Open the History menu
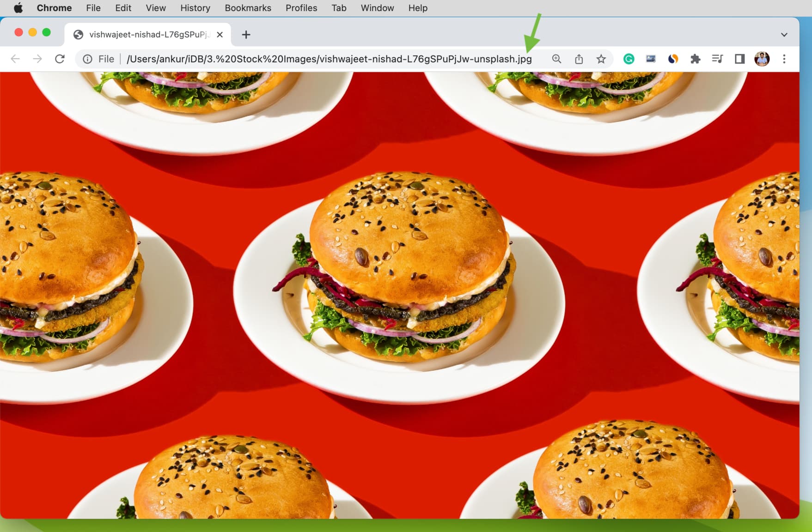 pos(195,8)
